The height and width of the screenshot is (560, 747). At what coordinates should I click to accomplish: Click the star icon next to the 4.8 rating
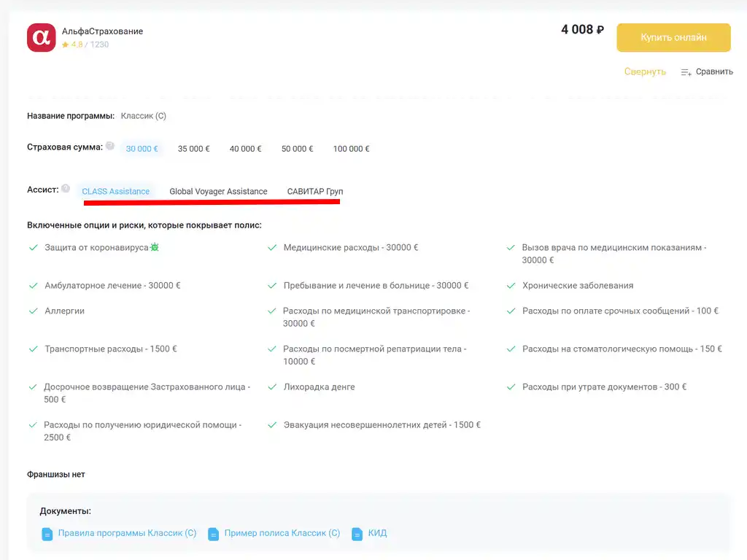point(66,44)
